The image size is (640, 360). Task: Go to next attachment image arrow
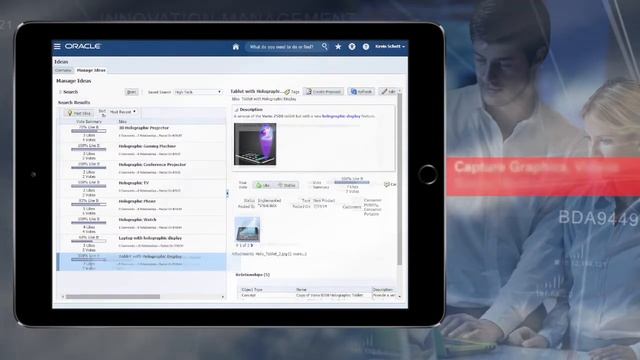click(252, 245)
